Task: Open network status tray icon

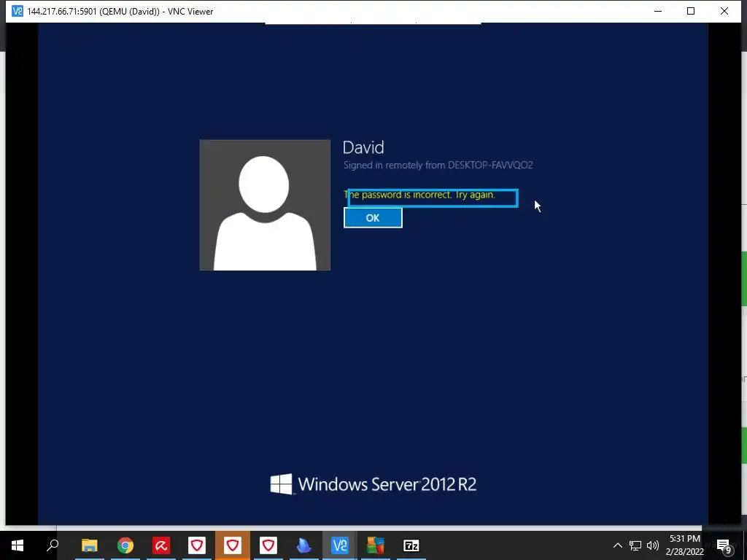Action: click(x=635, y=545)
